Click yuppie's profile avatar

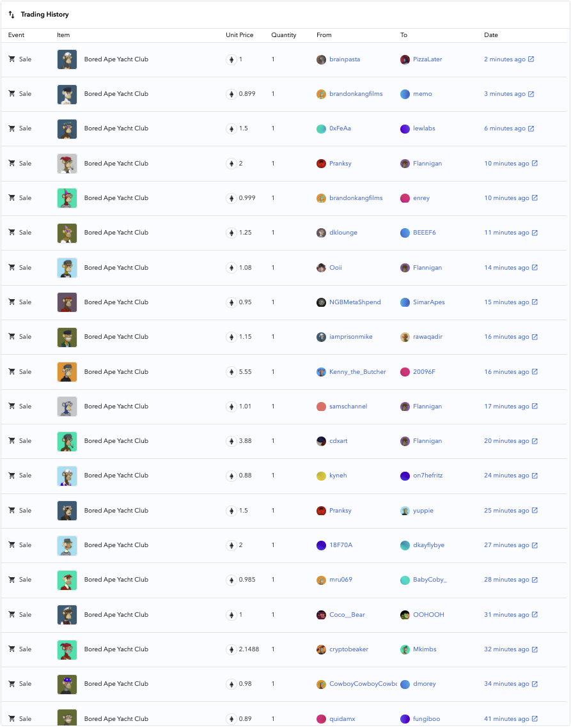point(405,511)
